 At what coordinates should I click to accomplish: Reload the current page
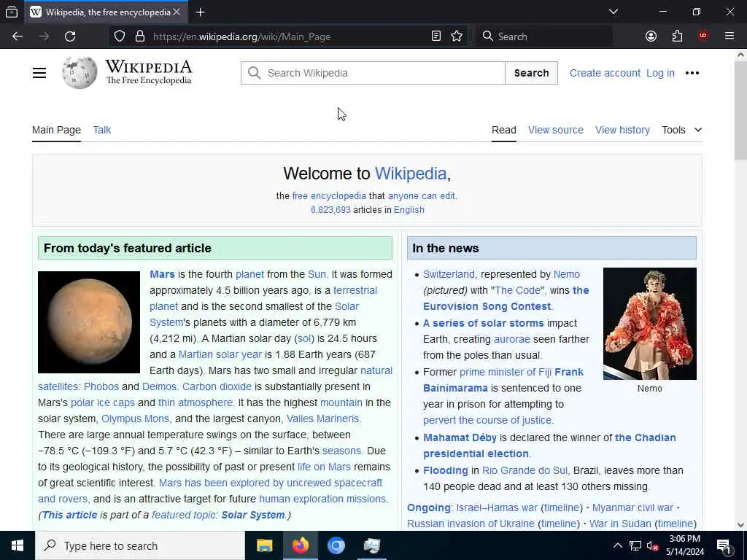[70, 36]
